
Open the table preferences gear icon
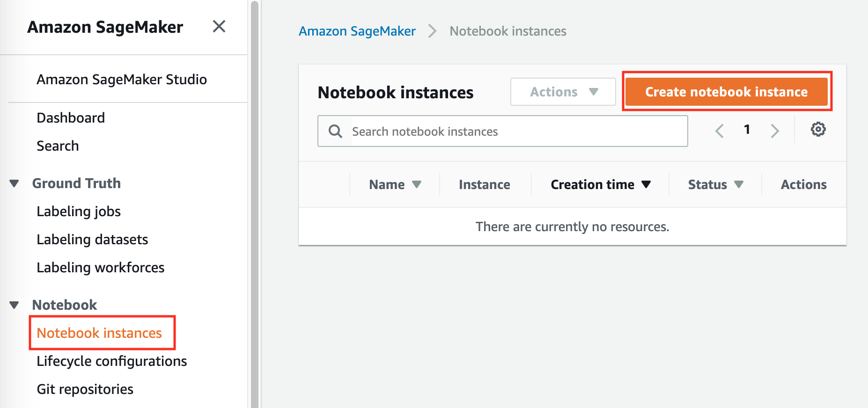tap(818, 130)
